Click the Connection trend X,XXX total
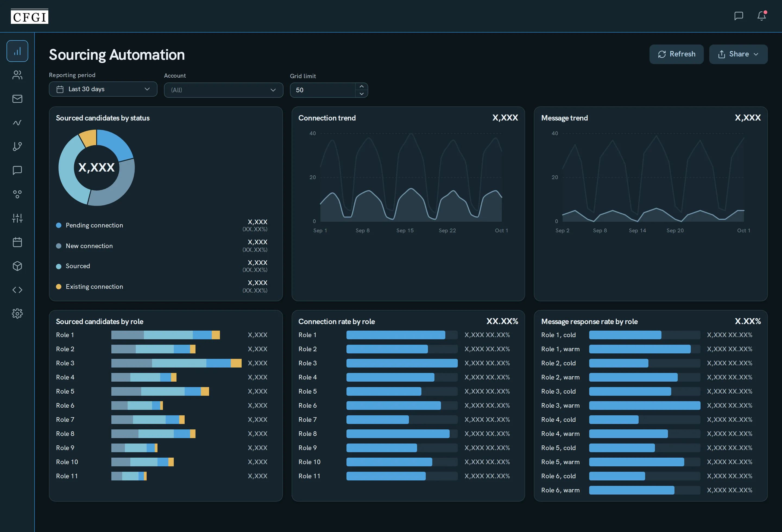Screen dimensions: 782x532 pos(505,118)
